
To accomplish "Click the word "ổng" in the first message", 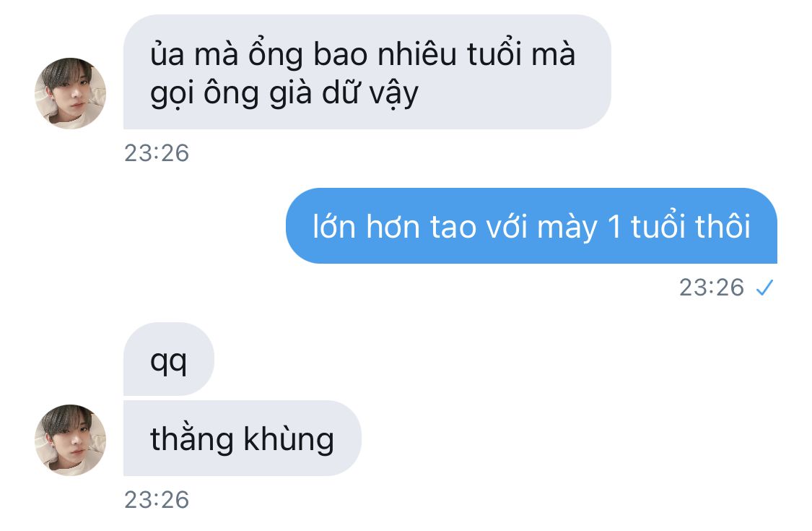I will 276,54.
